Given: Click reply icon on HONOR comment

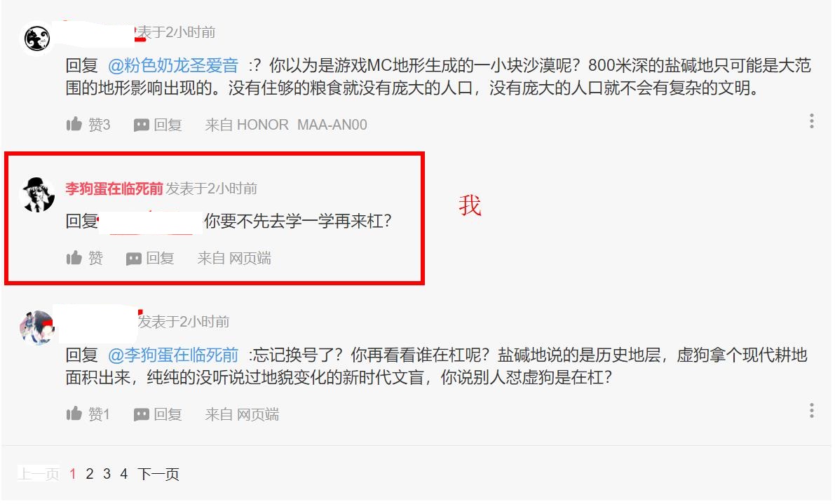Looking at the screenshot, I should 158,125.
